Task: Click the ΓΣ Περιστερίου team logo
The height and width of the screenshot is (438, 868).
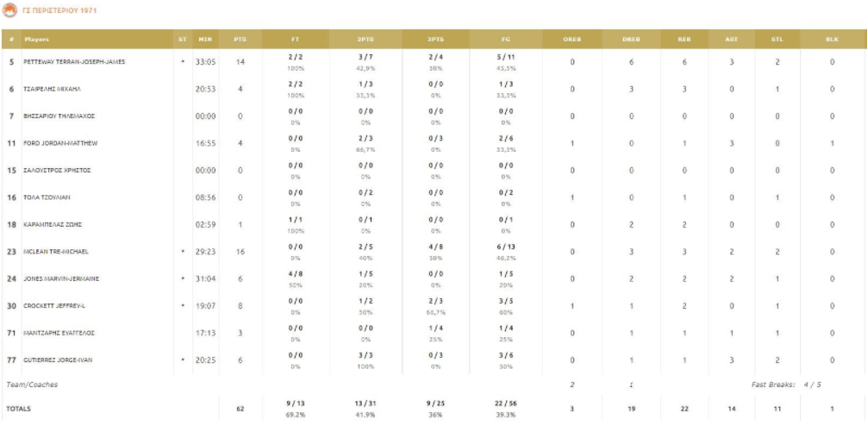Action: coord(10,9)
